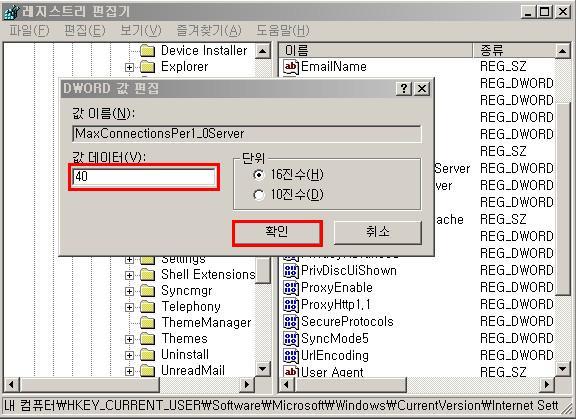The image size is (576, 419).
Task: Cancel the dialog with 취소 button
Action: [x=377, y=232]
